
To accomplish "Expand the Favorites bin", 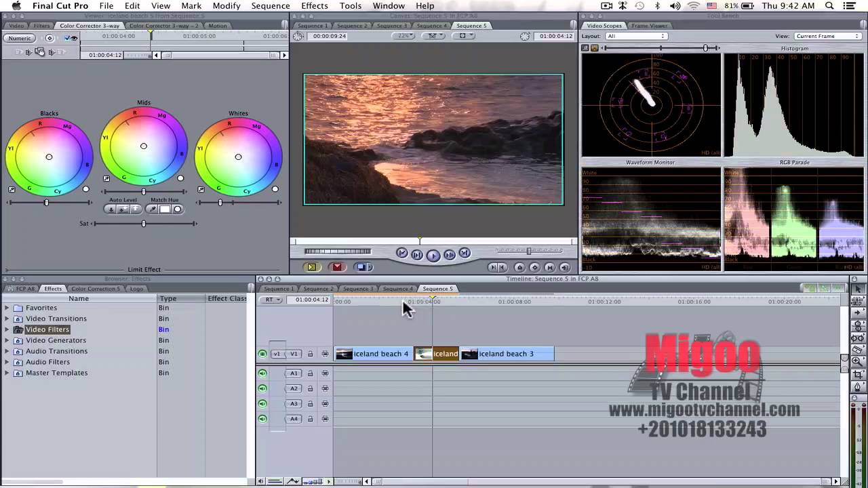I will (x=7, y=308).
